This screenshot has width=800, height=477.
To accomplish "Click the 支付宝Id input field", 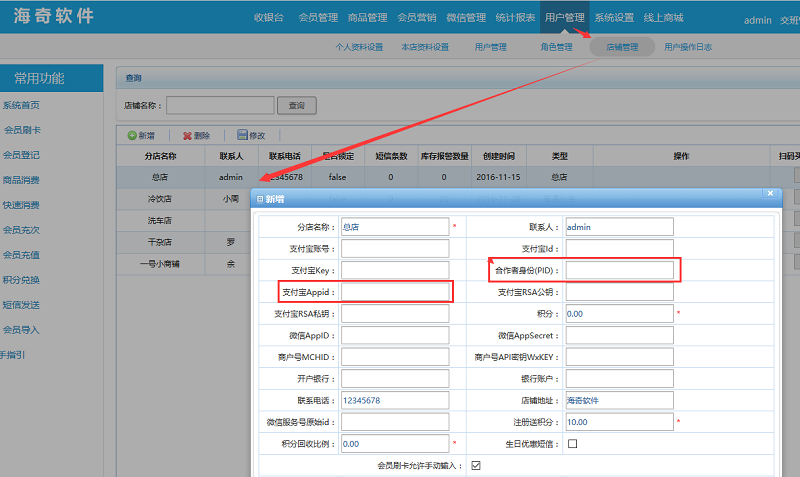I will coord(619,248).
